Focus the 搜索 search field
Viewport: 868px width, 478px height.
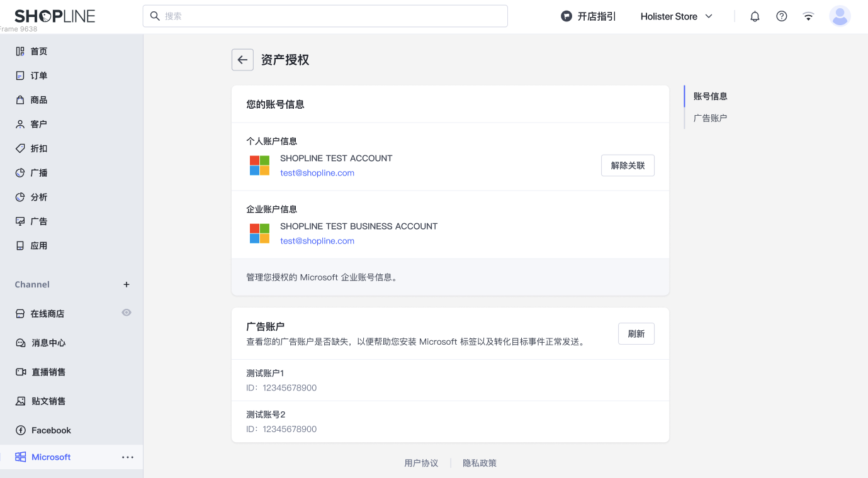click(x=325, y=16)
